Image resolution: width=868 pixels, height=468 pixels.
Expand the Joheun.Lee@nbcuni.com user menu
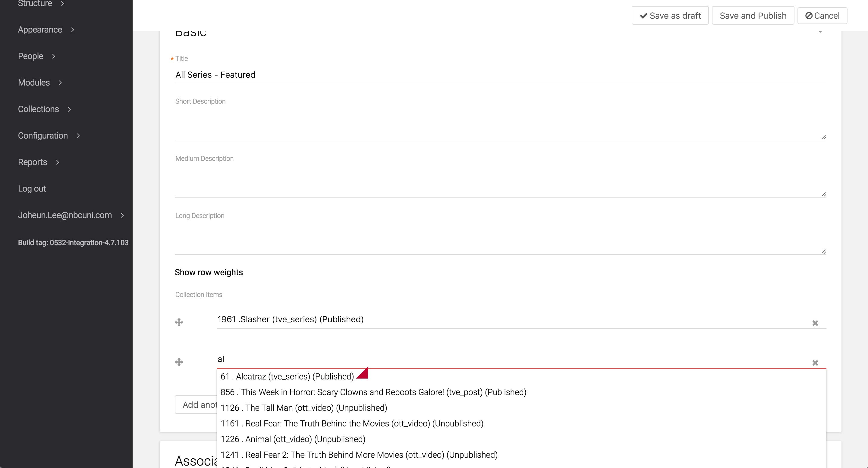(122, 215)
